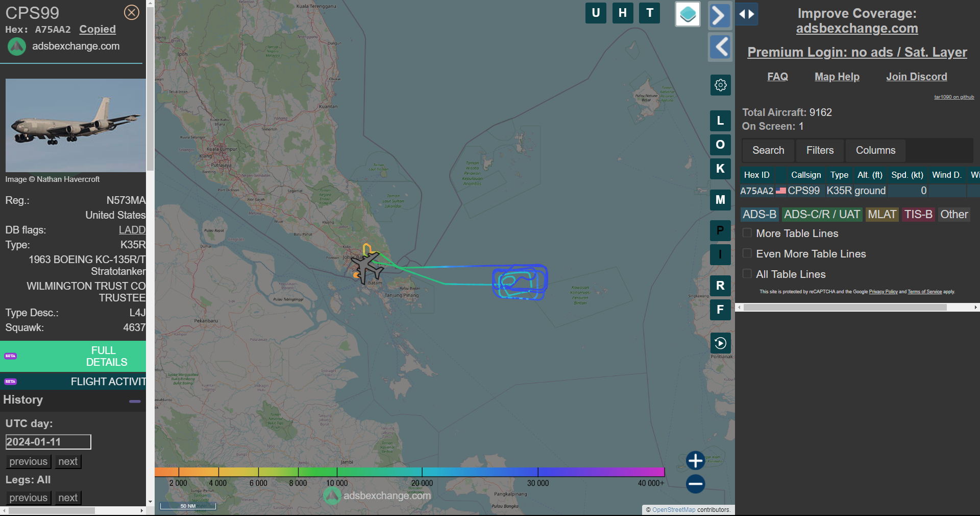980x516 pixels.
Task: Toggle the ADS-C/R / UAT source filter
Action: point(822,215)
